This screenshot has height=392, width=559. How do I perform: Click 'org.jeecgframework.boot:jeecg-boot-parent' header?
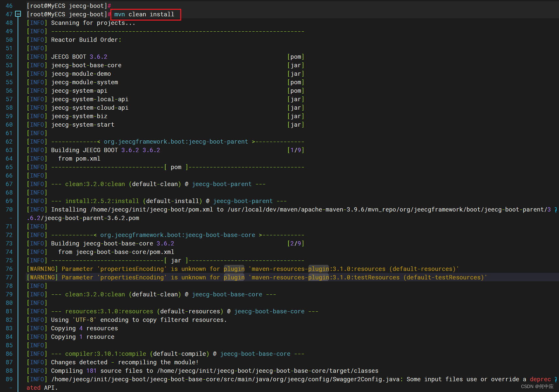coord(176,142)
